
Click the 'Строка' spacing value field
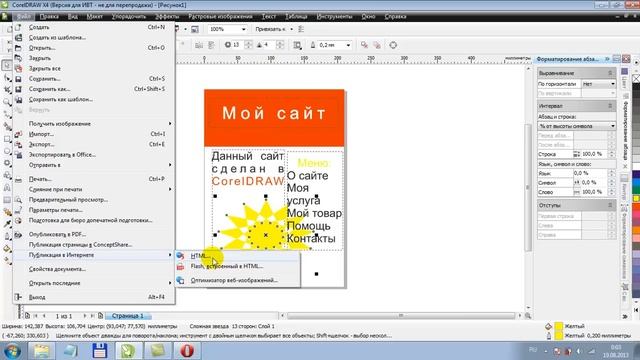[x=593, y=154]
